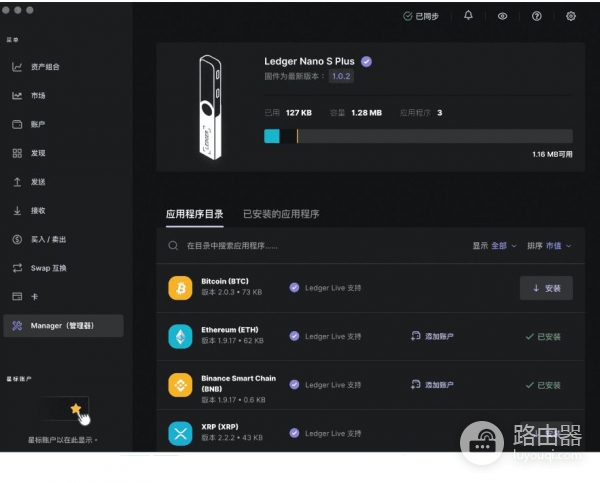Open the Swap 互换 arrows icon
The image size is (600, 483).
tap(17, 268)
